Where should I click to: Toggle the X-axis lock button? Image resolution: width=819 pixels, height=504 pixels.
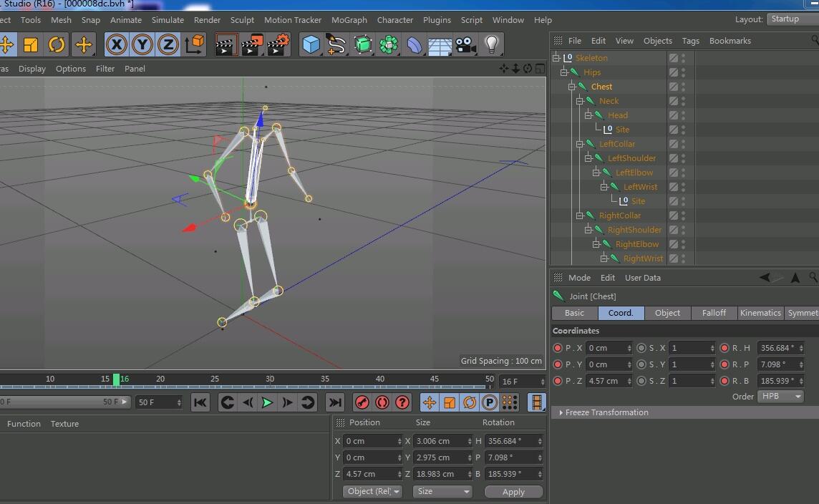(x=116, y=45)
